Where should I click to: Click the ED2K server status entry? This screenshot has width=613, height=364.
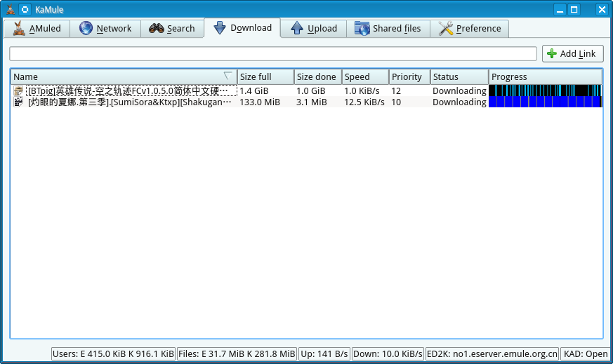tap(492, 354)
